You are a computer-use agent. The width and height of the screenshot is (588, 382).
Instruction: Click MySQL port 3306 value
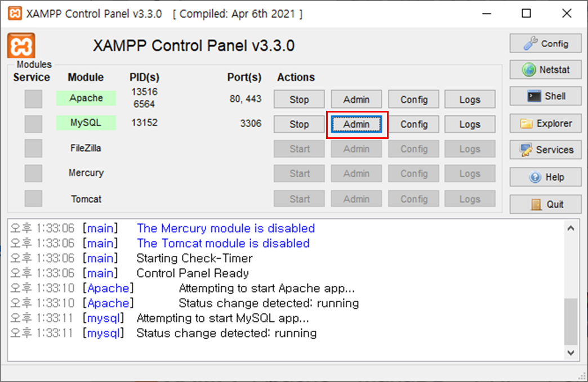(251, 124)
